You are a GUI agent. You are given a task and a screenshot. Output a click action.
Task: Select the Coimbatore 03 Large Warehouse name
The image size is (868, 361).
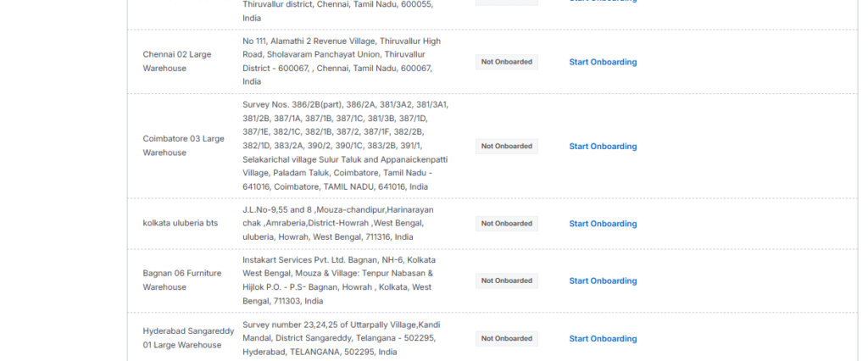[x=183, y=146]
